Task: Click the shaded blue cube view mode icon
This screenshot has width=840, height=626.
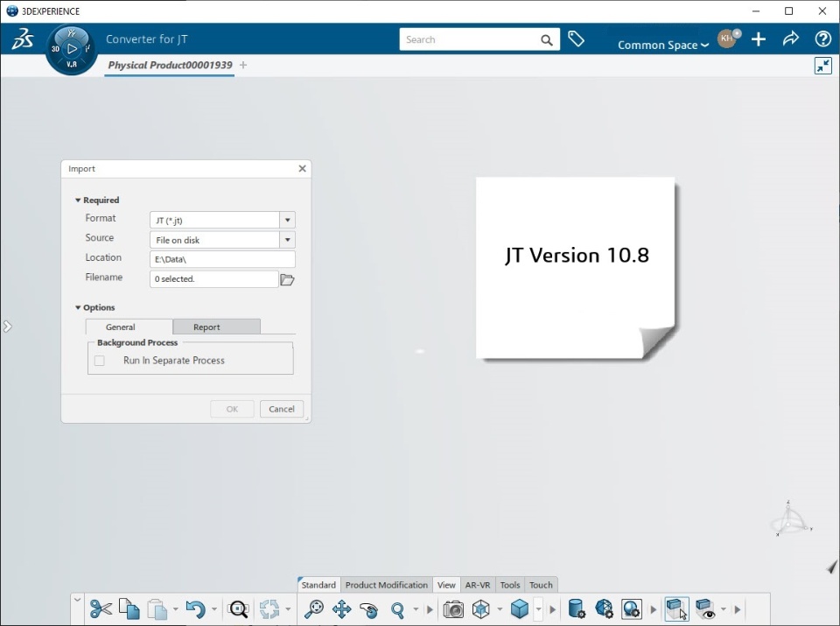Action: pos(520,608)
